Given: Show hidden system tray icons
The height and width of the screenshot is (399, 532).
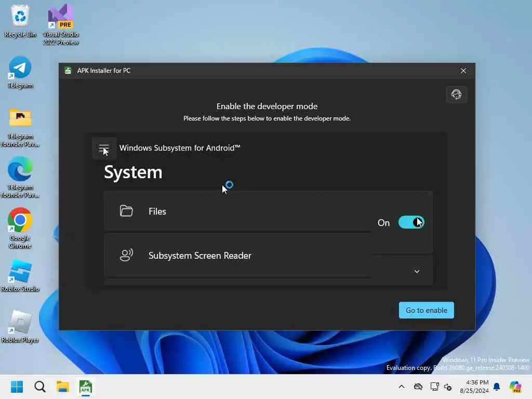Looking at the screenshot, I should [402, 387].
